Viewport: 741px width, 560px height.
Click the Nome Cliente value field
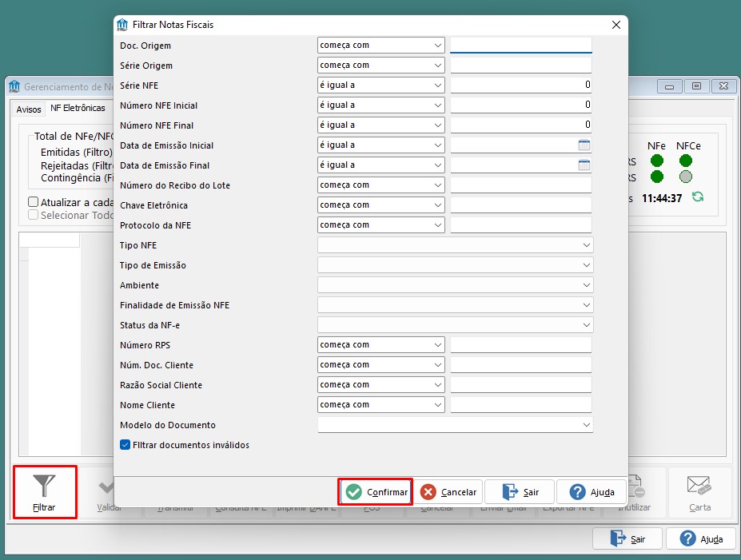pyautogui.click(x=521, y=405)
